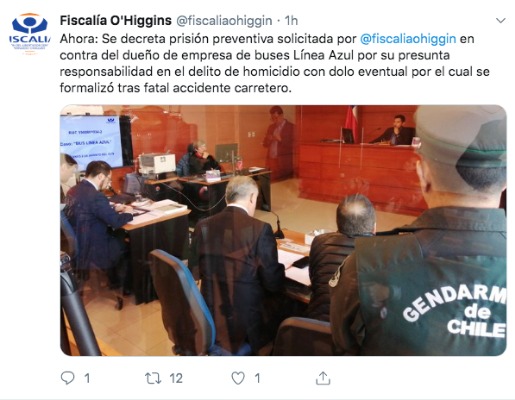Click the like count beside heart
Image resolution: width=515 pixels, height=400 pixels.
point(257,378)
